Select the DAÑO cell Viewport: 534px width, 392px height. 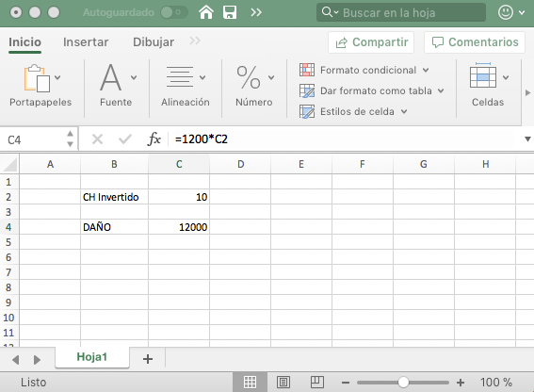115,227
